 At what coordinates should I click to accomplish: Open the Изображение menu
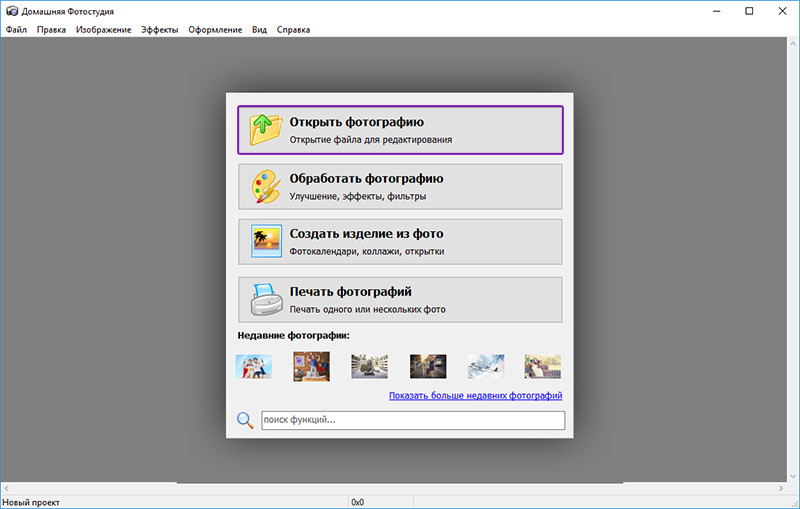coord(104,30)
